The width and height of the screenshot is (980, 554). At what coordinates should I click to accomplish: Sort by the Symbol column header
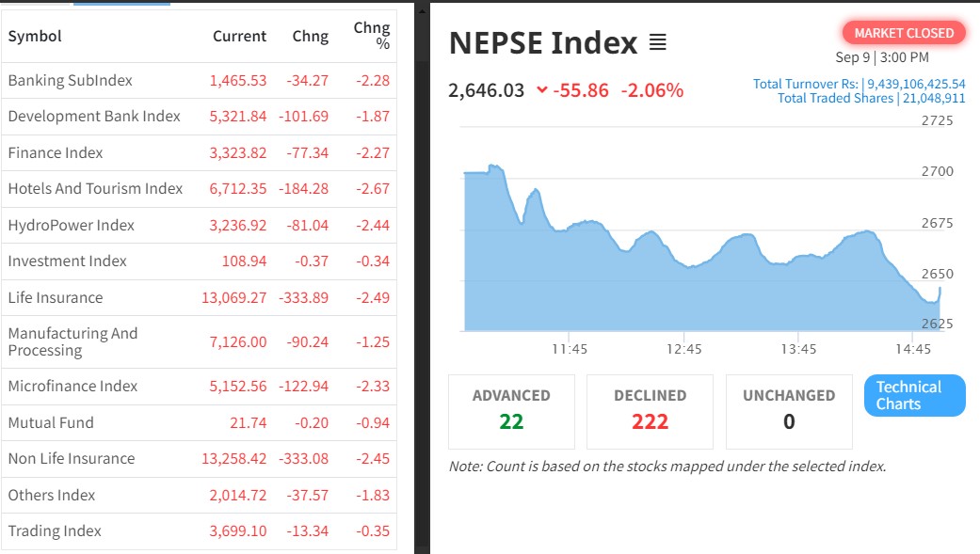pos(35,37)
